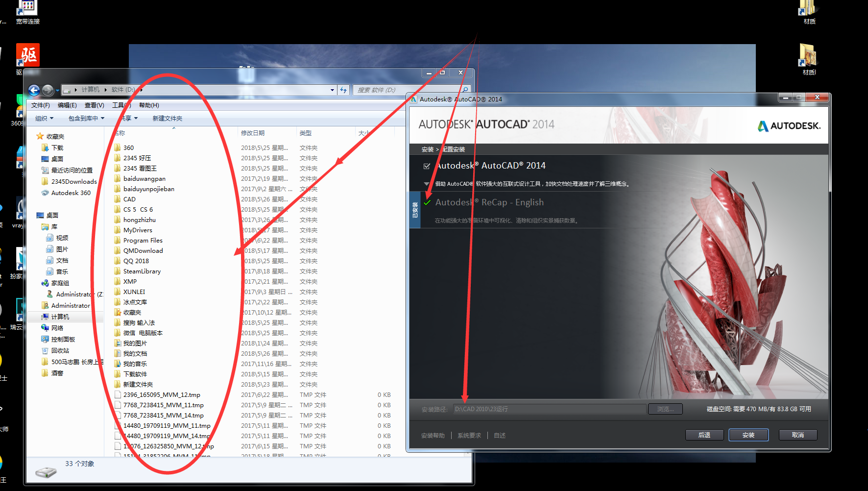Click the 宽带连接 desktop shortcut

[28, 12]
